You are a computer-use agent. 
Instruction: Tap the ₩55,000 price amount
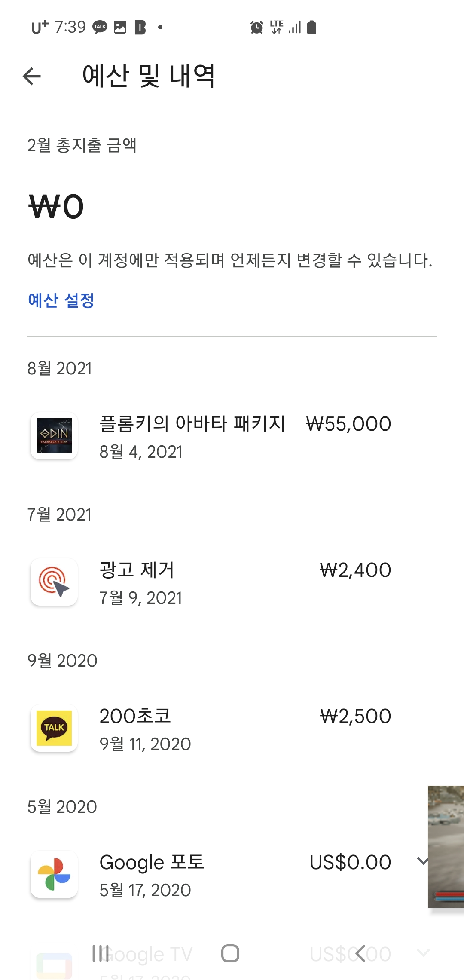click(348, 424)
